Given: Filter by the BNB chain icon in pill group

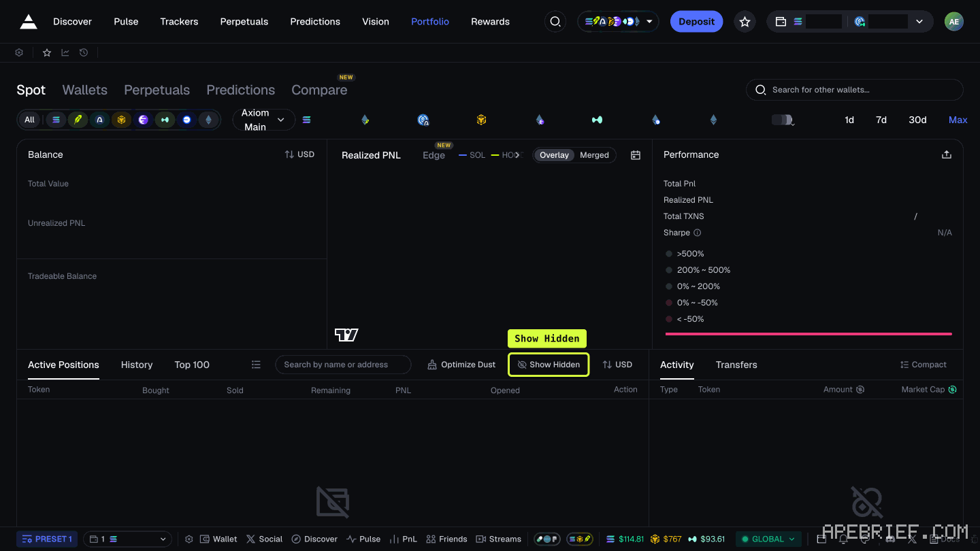Looking at the screenshot, I should point(121,120).
